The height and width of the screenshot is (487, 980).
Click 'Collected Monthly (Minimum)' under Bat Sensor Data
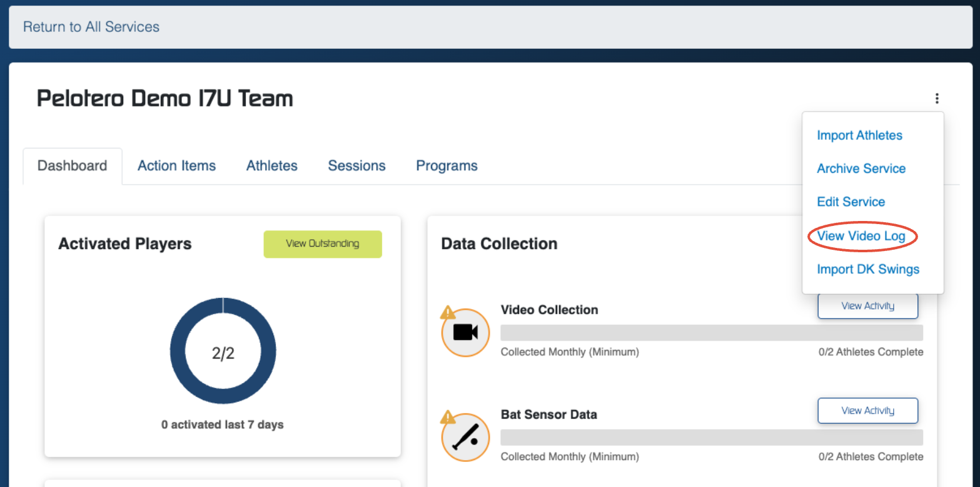[570, 456]
